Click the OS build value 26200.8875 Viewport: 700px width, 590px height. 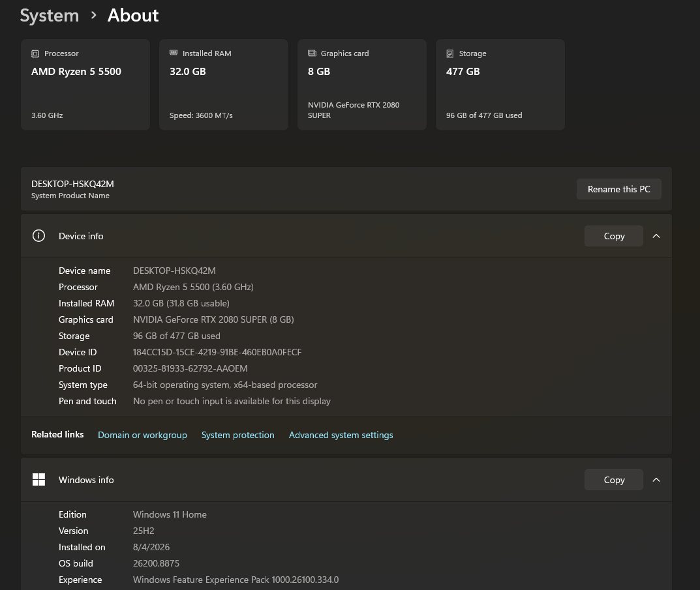[157, 564]
